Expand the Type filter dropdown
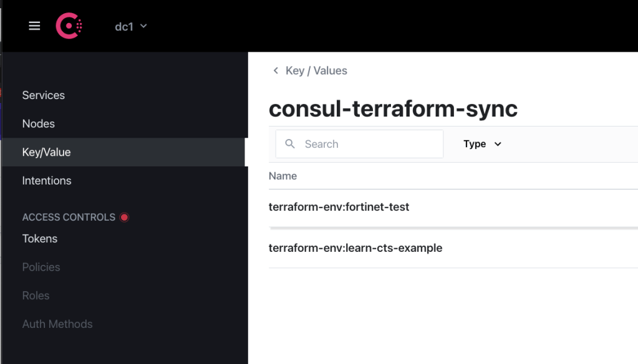This screenshot has width=638, height=364. click(x=482, y=144)
